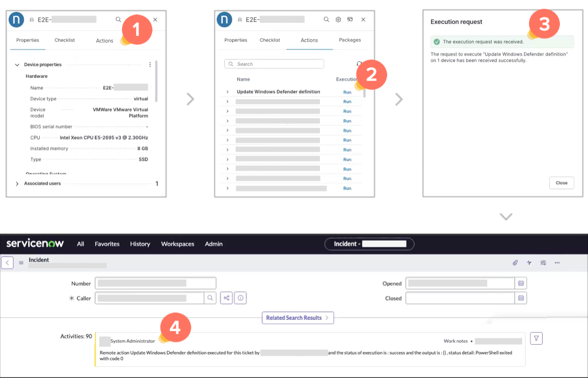Filter the activities list with funnel icon
The image size is (588, 378).
coord(536,338)
